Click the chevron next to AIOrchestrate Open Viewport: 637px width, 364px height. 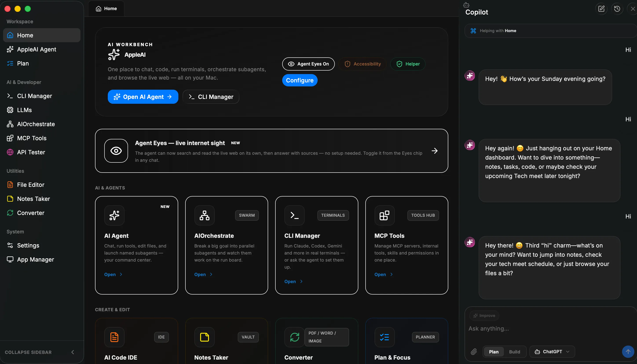(211, 275)
